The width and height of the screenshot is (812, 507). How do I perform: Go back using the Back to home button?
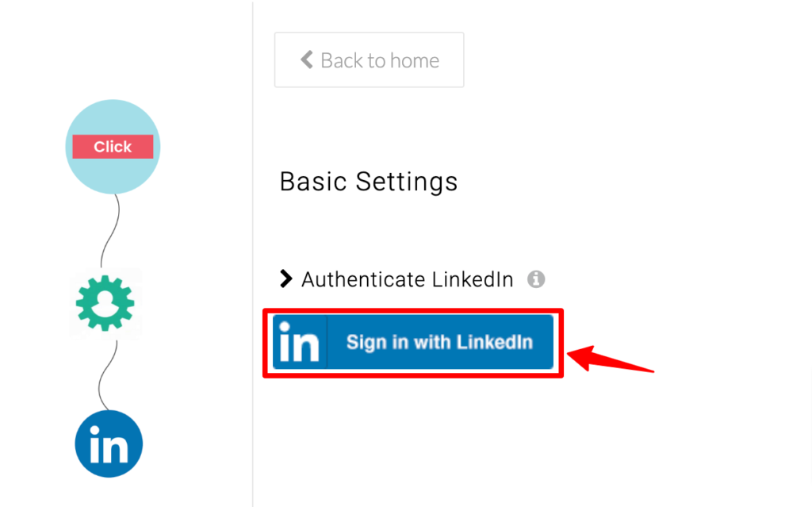point(370,60)
